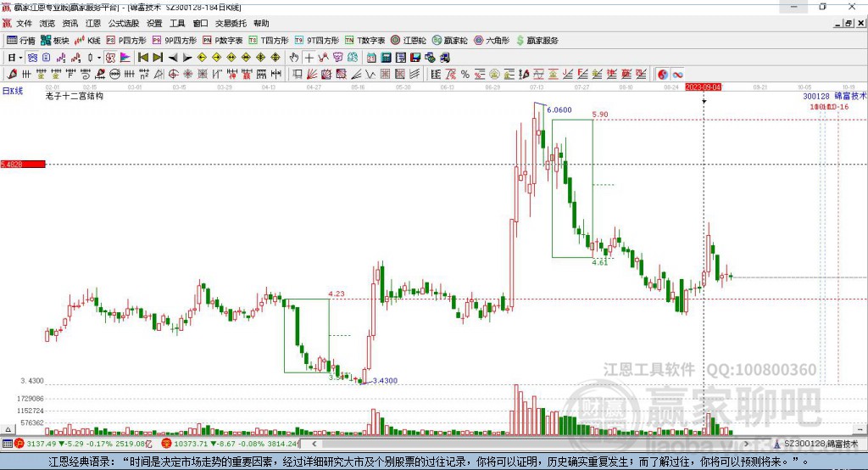
Task: Click the 300128 锦富技术 stock title
Action: (x=834, y=96)
